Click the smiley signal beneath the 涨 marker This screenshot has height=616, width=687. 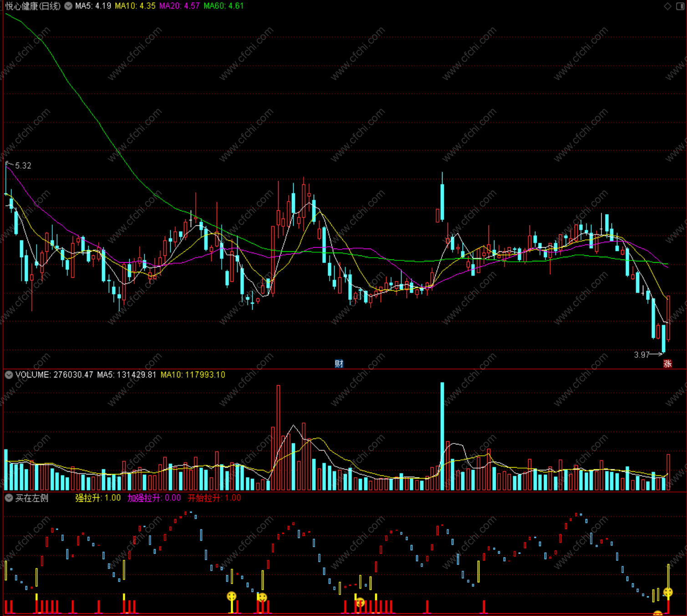668,592
